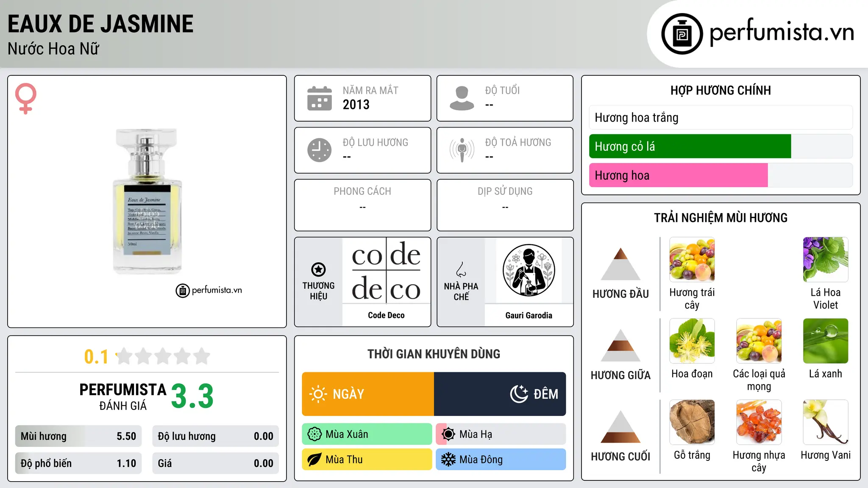
Task: Click the flower icon for Mùa Xuân
Action: 314,434
